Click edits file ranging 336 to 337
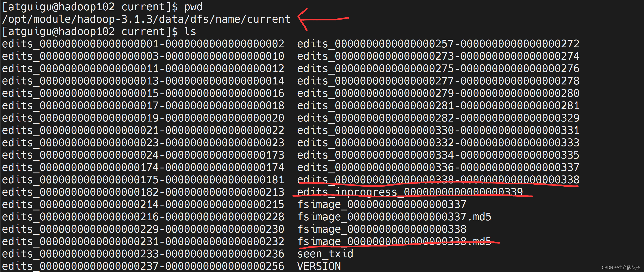The width and height of the screenshot is (644, 272). 438,167
